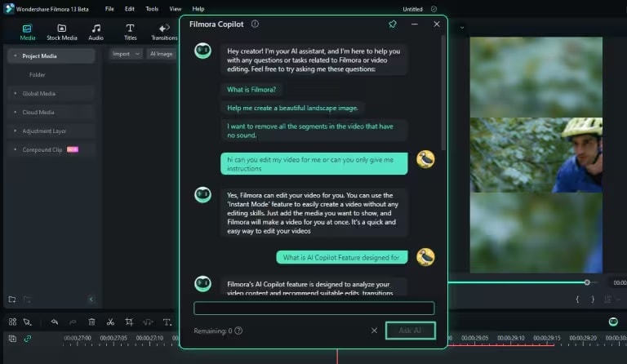Click the audio stretch icon in timeline toolbar

tap(148, 322)
